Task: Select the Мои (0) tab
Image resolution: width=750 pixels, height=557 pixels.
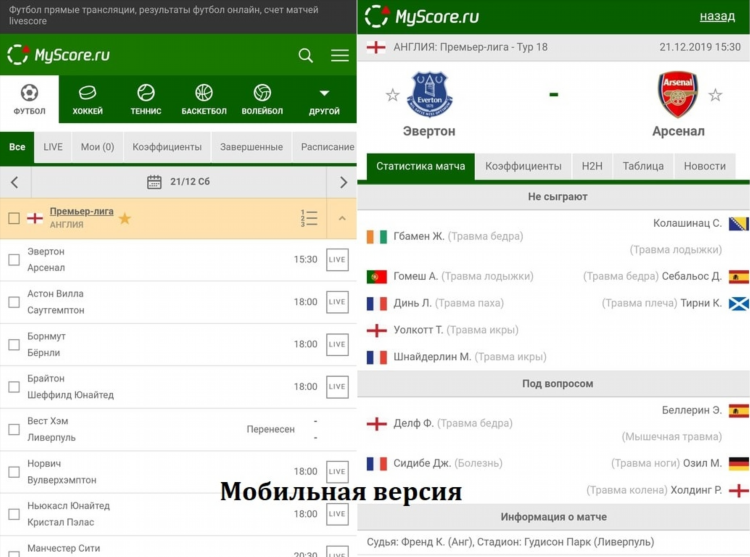Action: click(x=98, y=147)
